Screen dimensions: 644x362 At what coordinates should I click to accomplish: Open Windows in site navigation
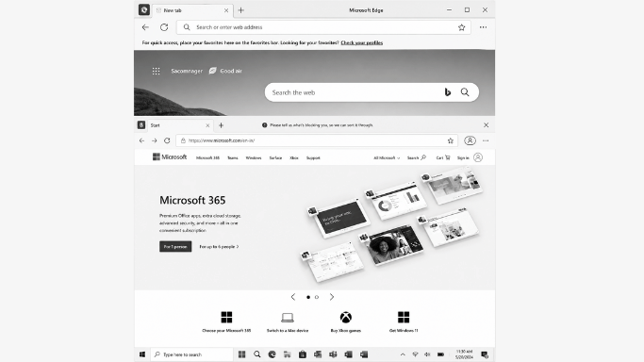point(254,158)
